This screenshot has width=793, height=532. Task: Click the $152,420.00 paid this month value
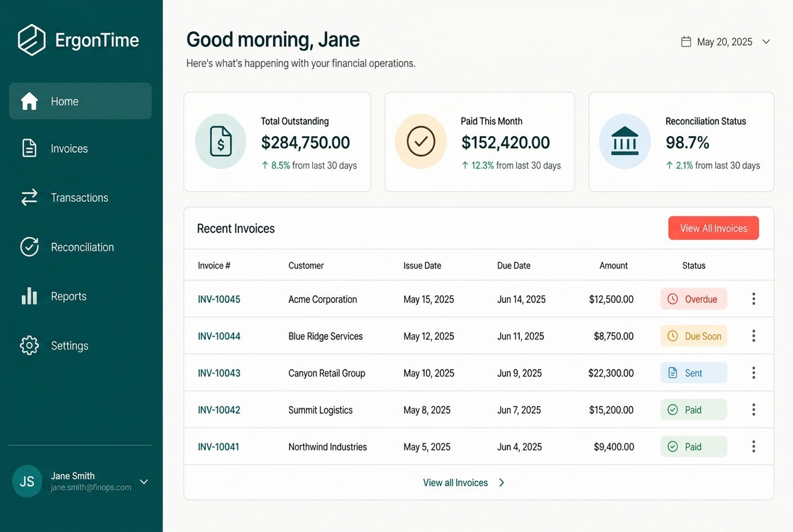pos(506,142)
